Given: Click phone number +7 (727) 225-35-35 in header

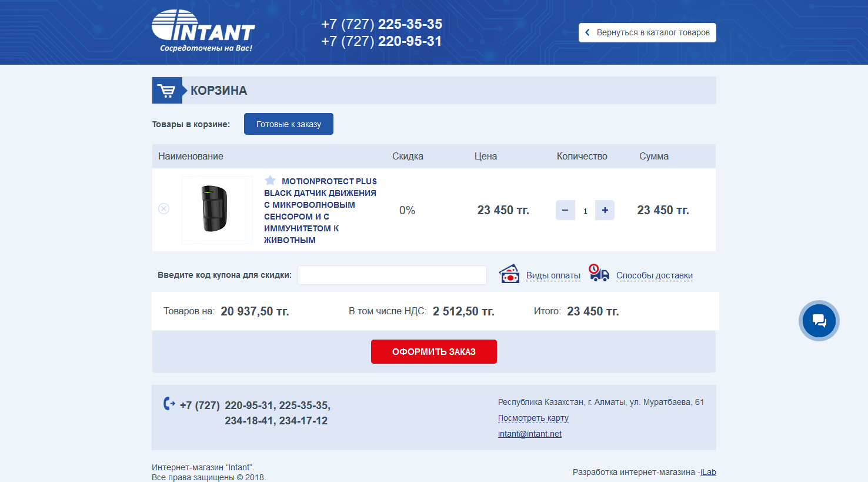Looking at the screenshot, I should pos(382,24).
